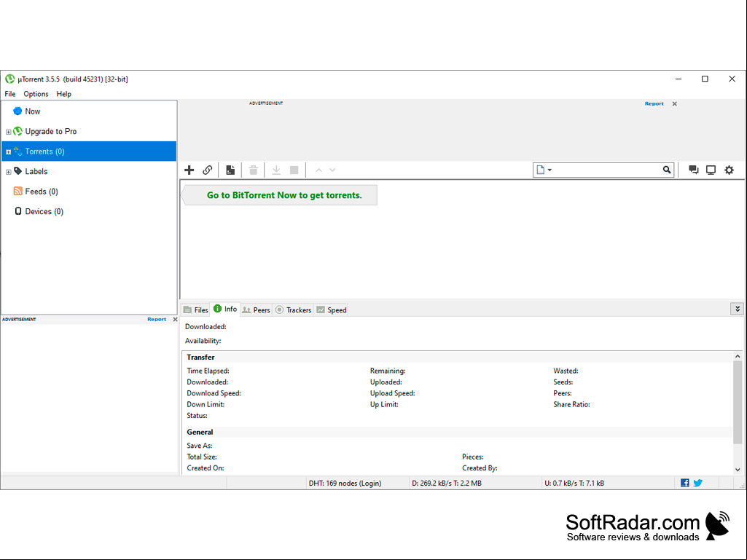Viewport: 747px width, 560px height.
Task: Click the uTorrent logo in title bar
Action: pyautogui.click(x=9, y=79)
